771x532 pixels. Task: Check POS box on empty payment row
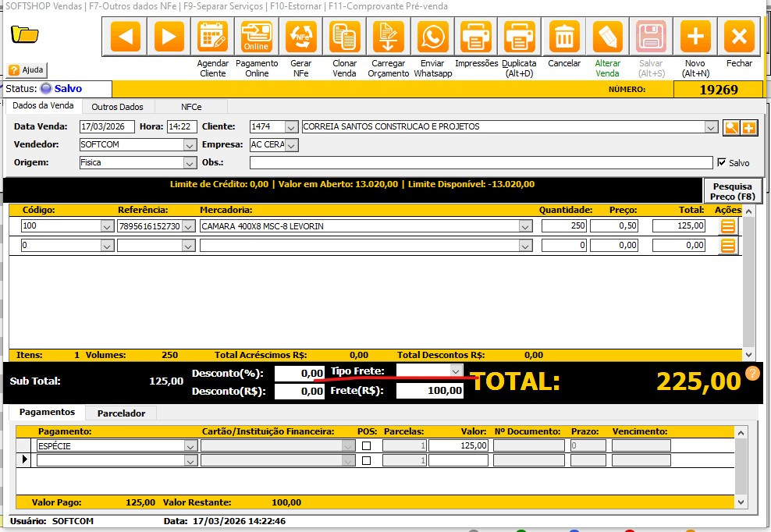click(366, 461)
